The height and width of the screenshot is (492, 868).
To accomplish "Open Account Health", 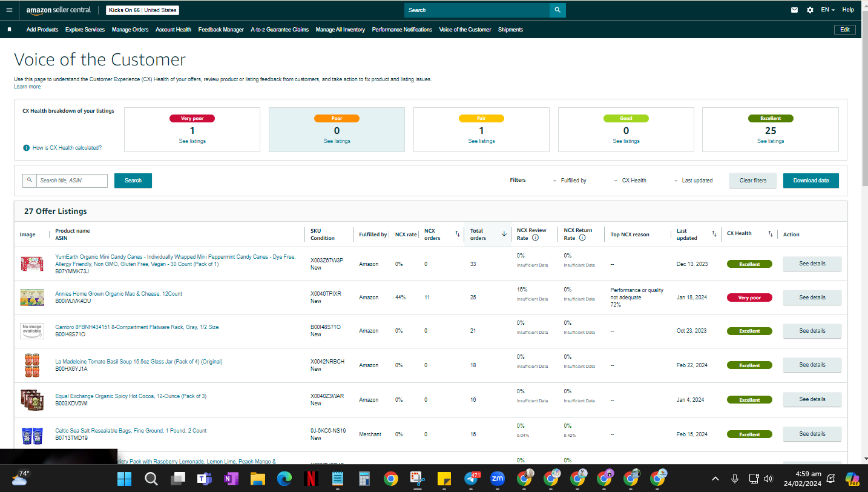I will click(173, 30).
